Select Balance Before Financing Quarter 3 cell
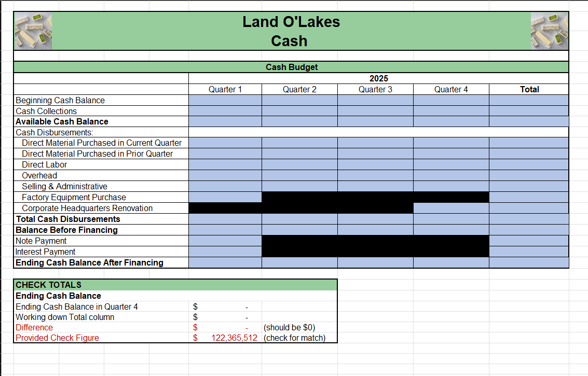 click(x=375, y=230)
